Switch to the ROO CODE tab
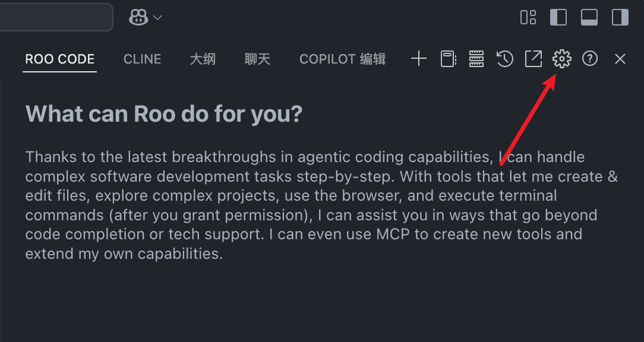This screenshot has width=644, height=342. [x=59, y=59]
